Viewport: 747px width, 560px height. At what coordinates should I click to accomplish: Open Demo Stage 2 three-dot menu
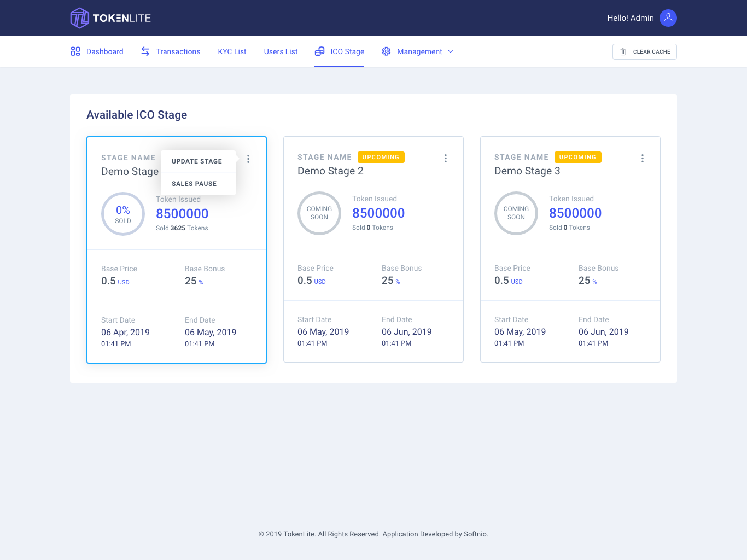pyautogui.click(x=446, y=158)
